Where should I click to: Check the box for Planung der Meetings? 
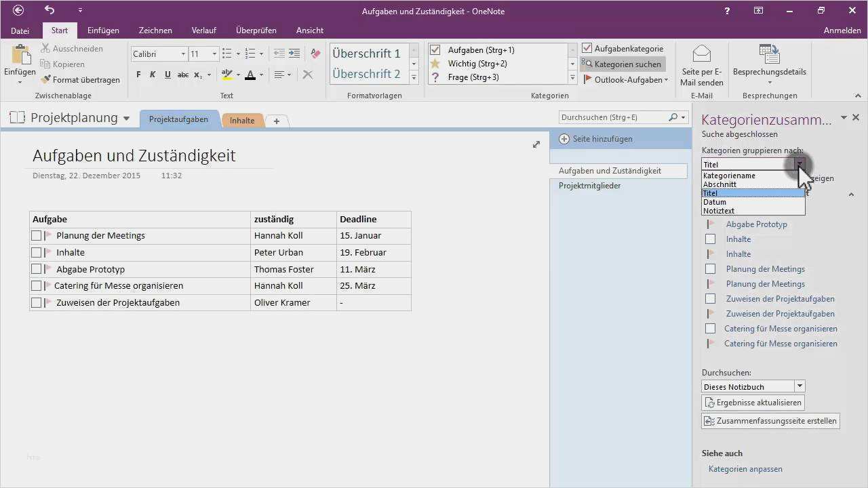37,236
